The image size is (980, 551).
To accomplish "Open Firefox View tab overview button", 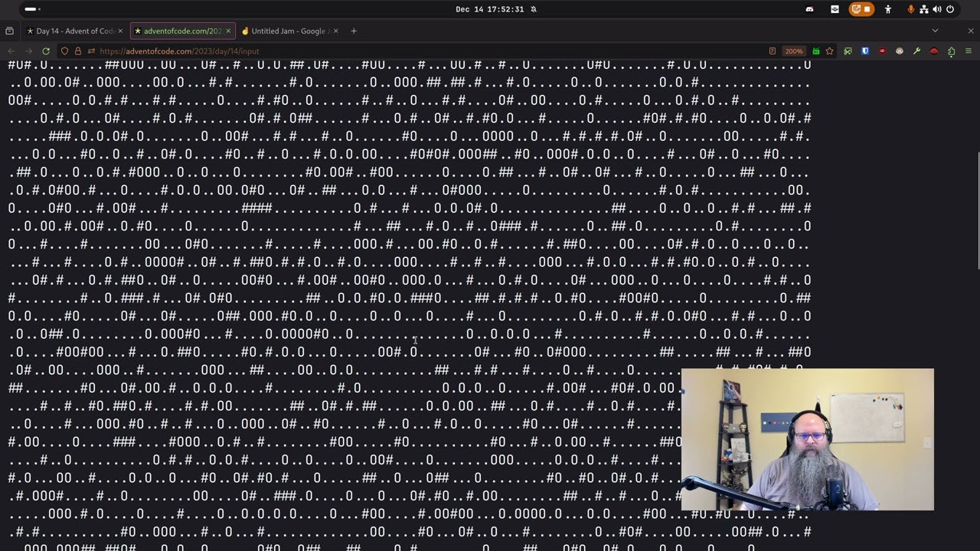I will pos(9,31).
